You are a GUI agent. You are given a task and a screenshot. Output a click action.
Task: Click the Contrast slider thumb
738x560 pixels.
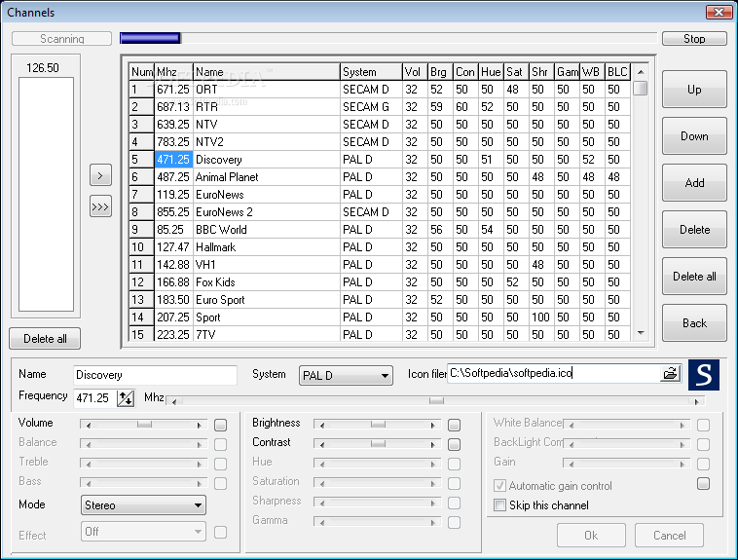click(378, 444)
